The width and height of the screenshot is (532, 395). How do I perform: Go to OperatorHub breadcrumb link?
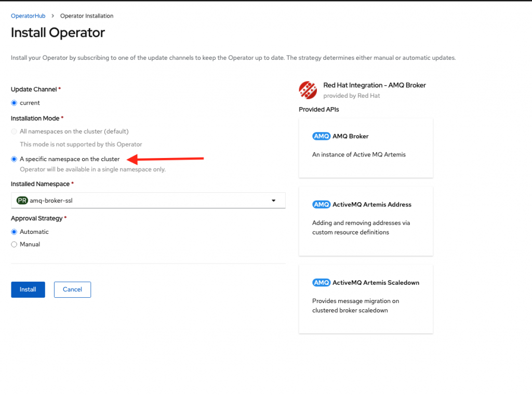[x=28, y=16]
